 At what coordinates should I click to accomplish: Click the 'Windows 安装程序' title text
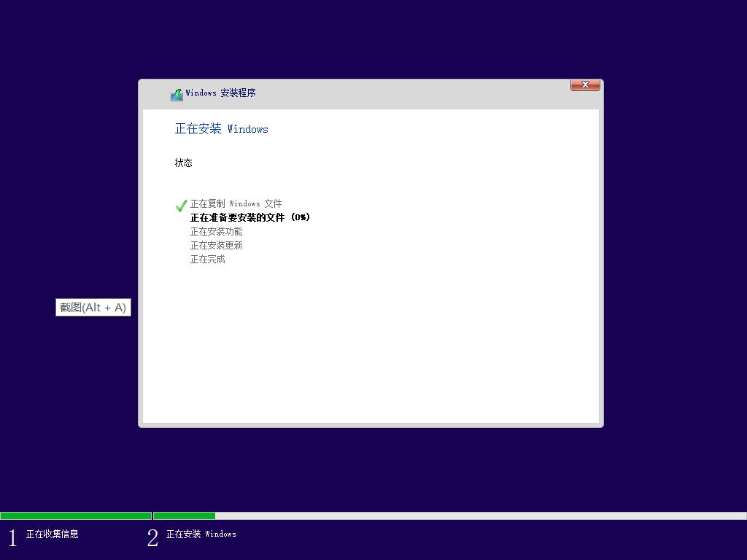click(x=220, y=93)
